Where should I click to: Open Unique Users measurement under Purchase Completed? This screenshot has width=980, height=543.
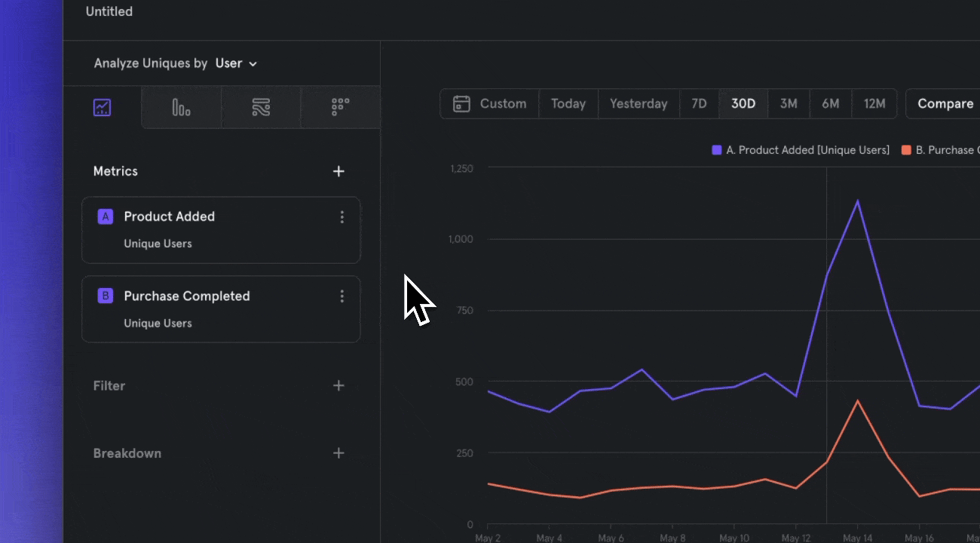pyautogui.click(x=158, y=324)
